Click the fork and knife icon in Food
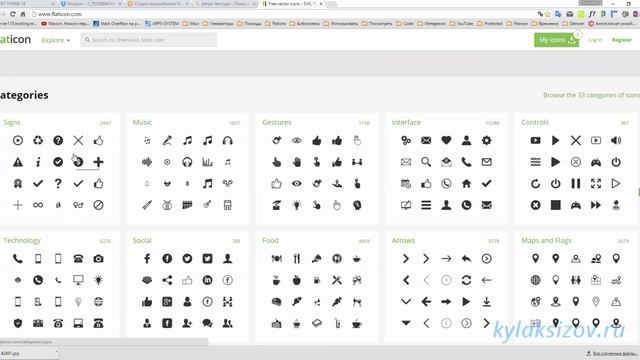Viewport: 640px width, 360px height. [297, 259]
